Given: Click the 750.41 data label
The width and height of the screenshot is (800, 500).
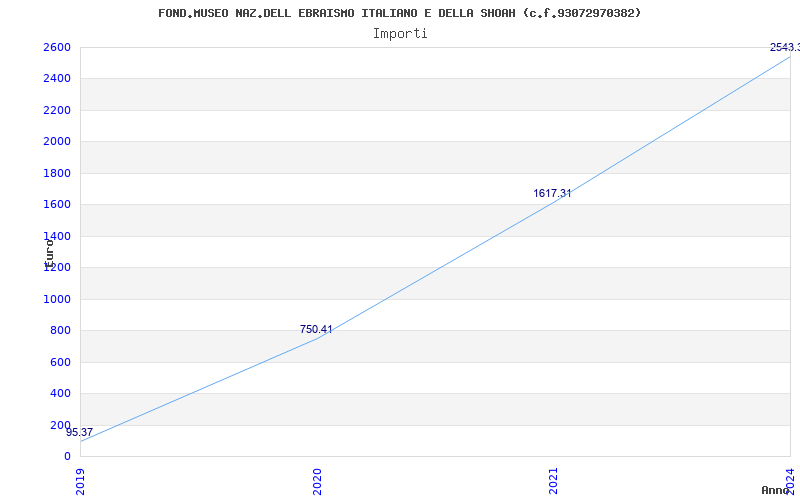Looking at the screenshot, I should click(316, 330).
